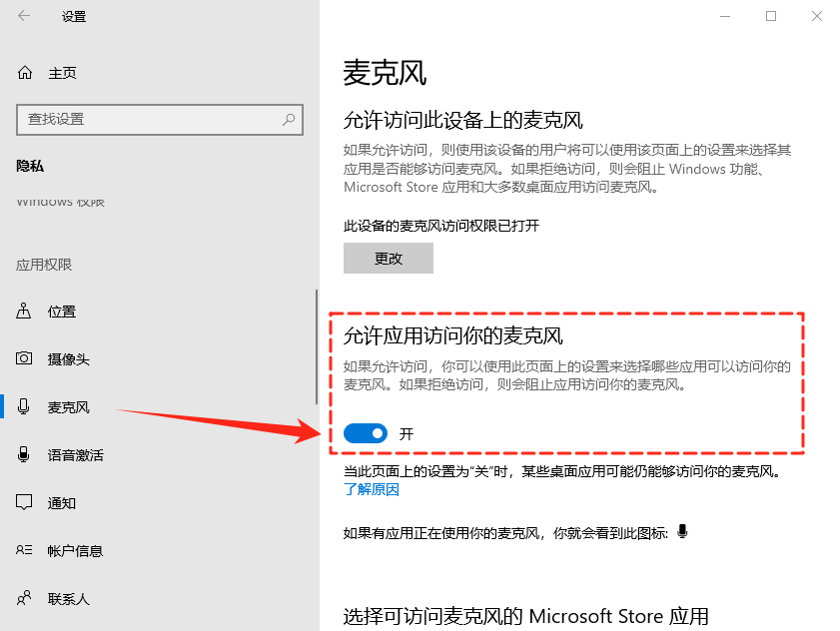Viewport: 840px width, 631px height.
Task: Go to 主页 in the sidebar
Action: coord(62,73)
